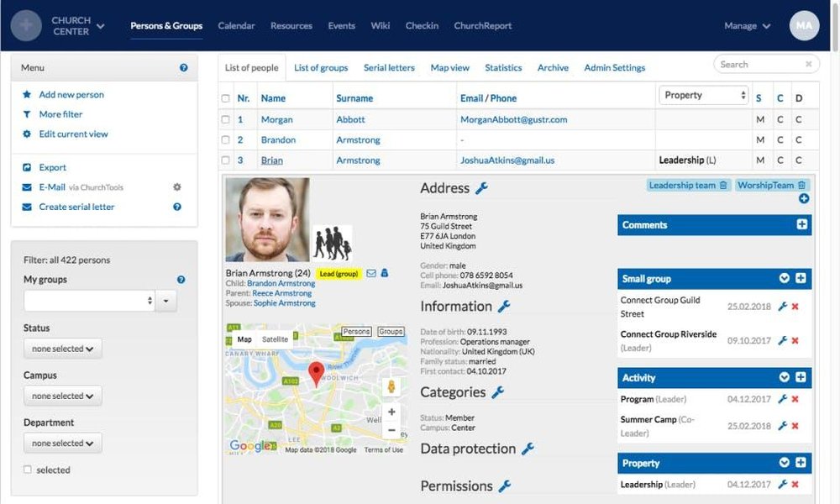Check the box for Brian Armstrong row
The height and width of the screenshot is (504, 840).
(225, 160)
